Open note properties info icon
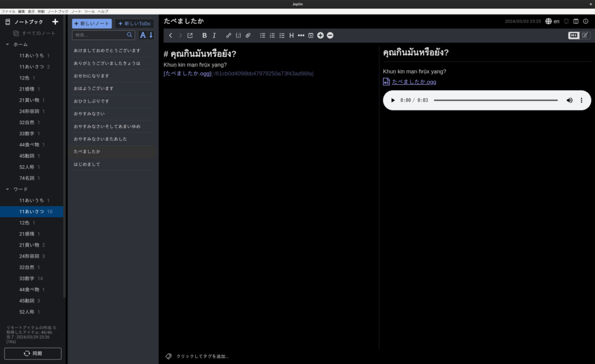Image resolution: width=595 pixels, height=364 pixels. click(x=586, y=21)
